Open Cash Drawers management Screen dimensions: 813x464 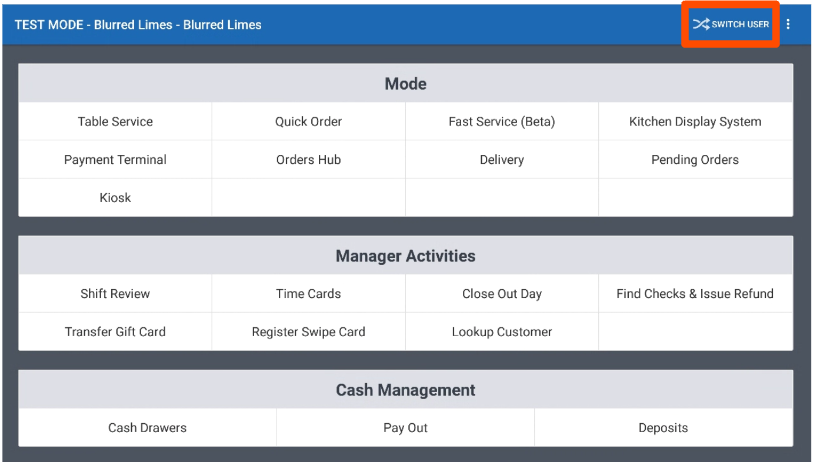click(x=147, y=428)
